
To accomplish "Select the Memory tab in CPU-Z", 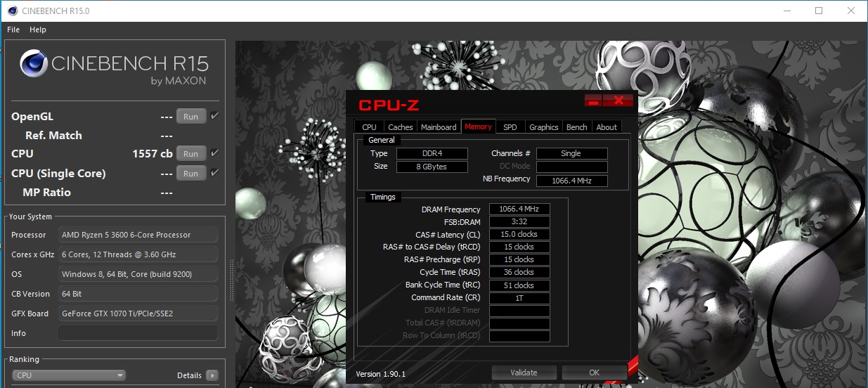I will [478, 127].
